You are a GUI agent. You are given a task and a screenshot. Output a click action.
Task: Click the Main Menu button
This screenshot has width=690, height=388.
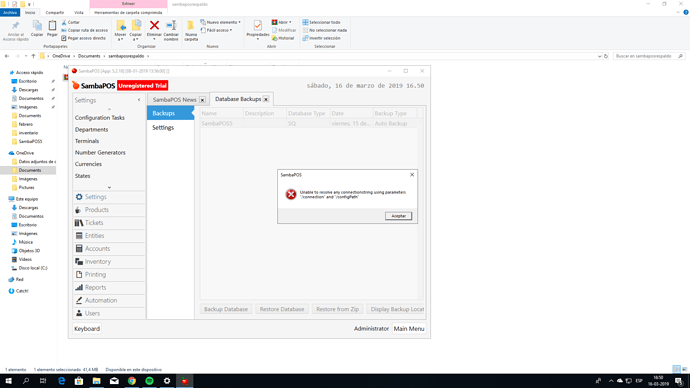point(409,329)
